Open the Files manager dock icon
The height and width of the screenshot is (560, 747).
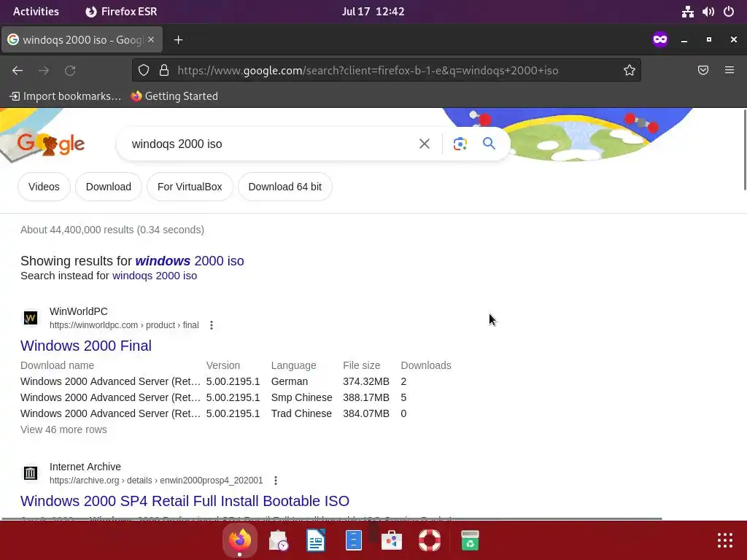pyautogui.click(x=354, y=540)
